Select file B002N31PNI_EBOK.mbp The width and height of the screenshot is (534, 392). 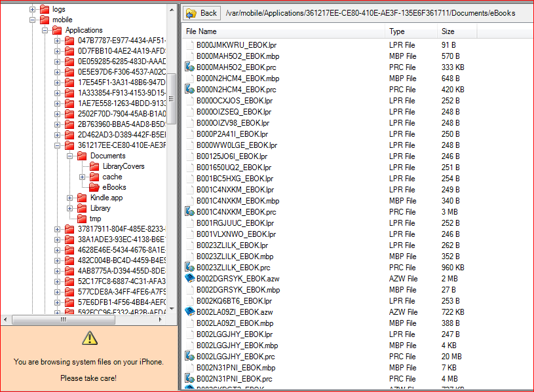[236, 368]
